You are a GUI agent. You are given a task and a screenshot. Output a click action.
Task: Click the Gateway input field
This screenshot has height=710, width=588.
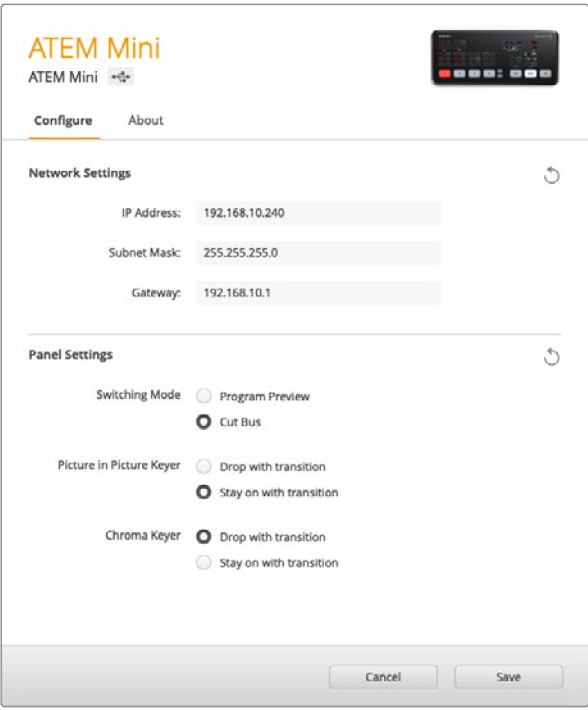(x=318, y=294)
